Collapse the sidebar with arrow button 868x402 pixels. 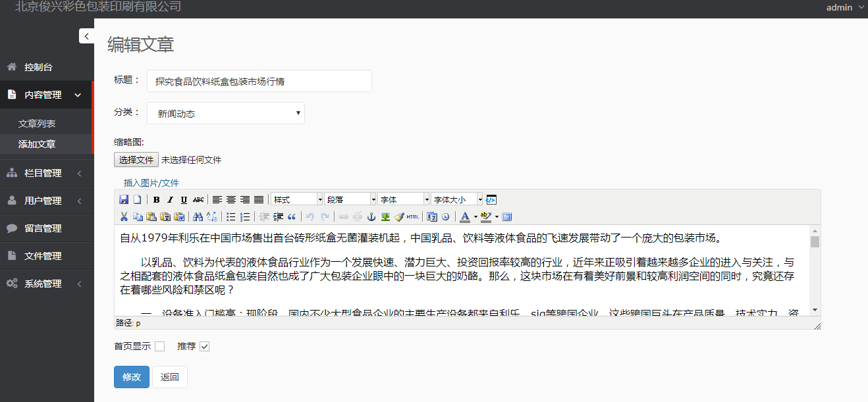tap(86, 36)
